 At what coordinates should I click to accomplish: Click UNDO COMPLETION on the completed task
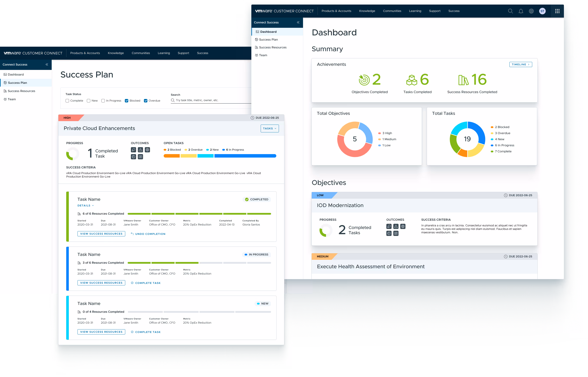[x=148, y=234]
